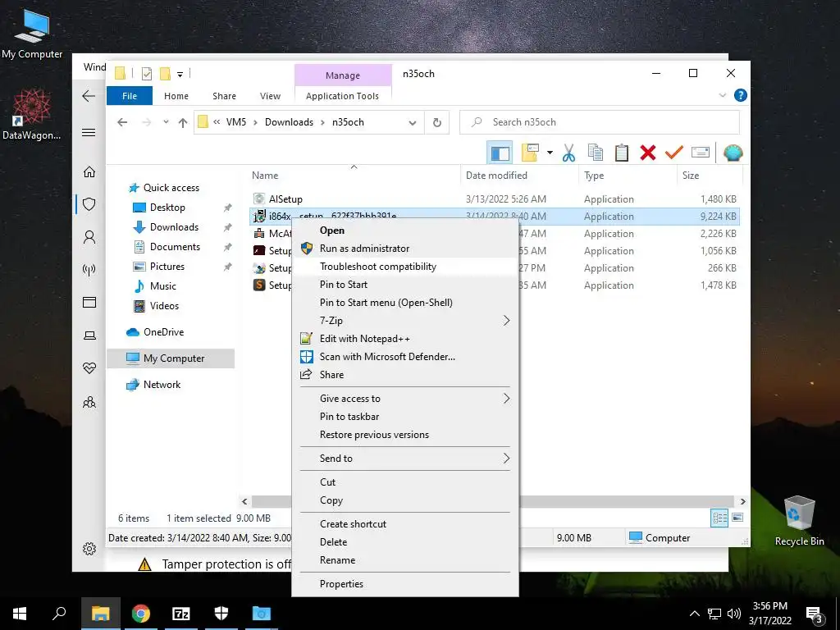Click the Classic Shell seashell settings icon

click(x=733, y=153)
